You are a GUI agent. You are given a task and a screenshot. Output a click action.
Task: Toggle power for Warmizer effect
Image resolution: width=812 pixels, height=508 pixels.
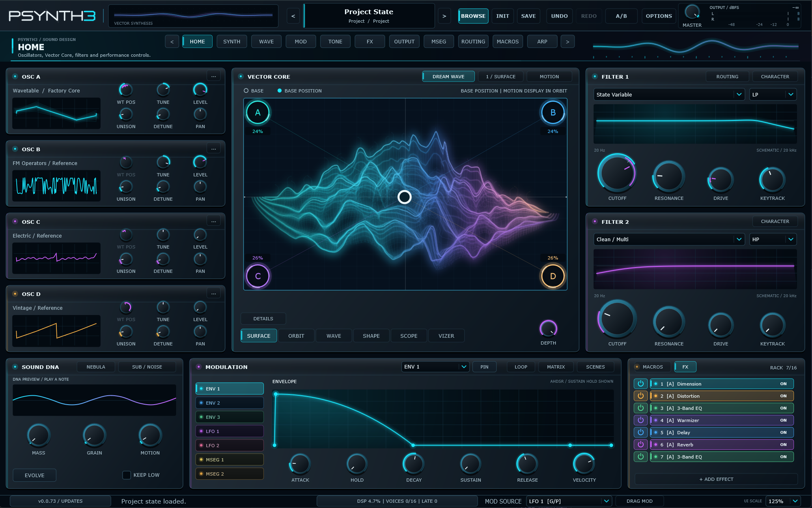[x=640, y=420]
